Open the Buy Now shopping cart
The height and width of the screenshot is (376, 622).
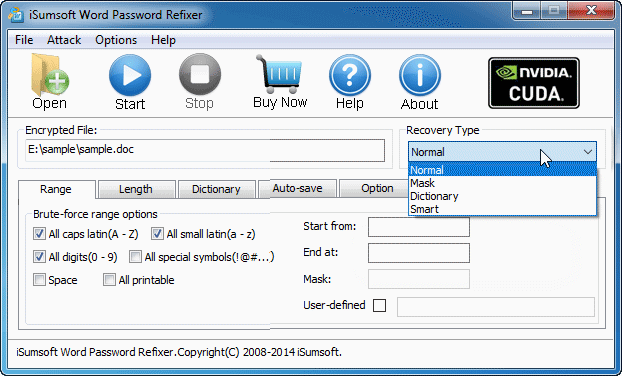click(x=280, y=74)
